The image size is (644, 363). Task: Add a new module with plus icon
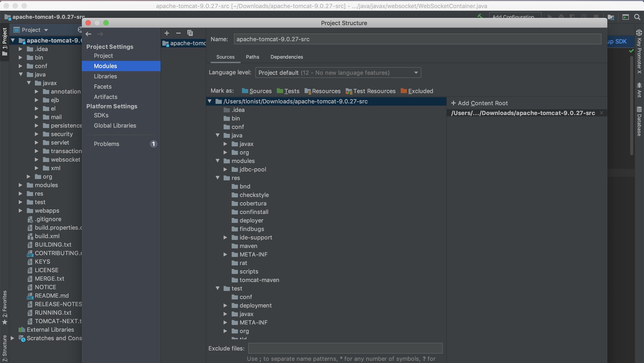click(167, 33)
